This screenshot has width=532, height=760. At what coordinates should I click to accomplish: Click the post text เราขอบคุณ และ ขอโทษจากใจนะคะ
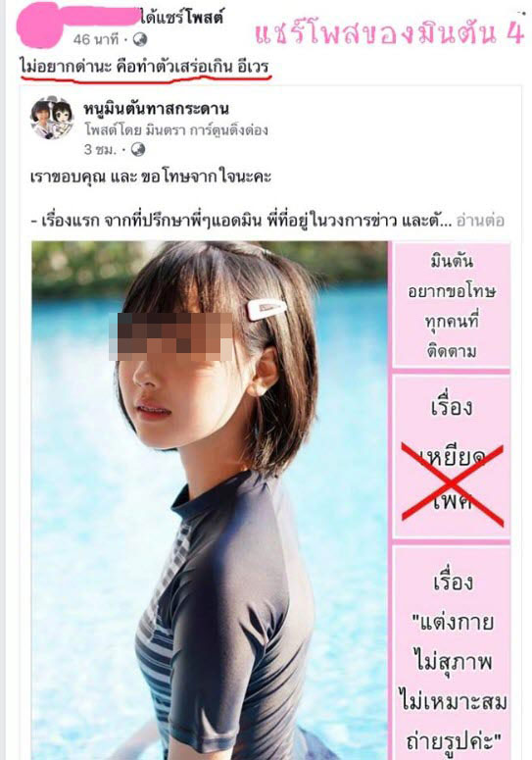150,177
